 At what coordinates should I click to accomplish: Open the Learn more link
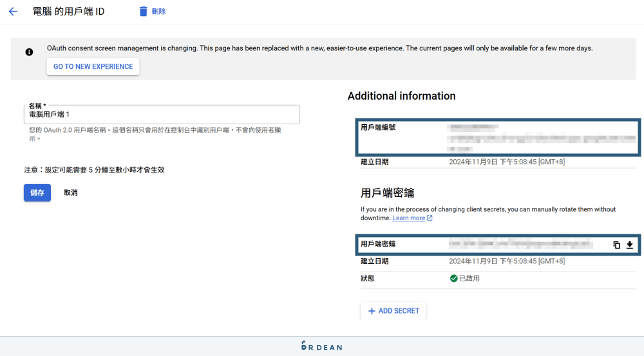coord(409,218)
